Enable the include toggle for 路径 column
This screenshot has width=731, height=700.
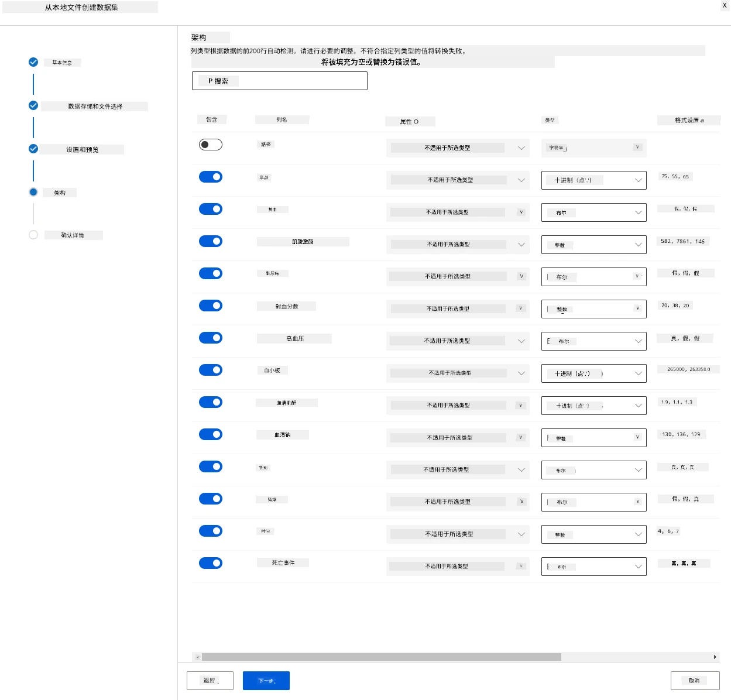(x=211, y=145)
